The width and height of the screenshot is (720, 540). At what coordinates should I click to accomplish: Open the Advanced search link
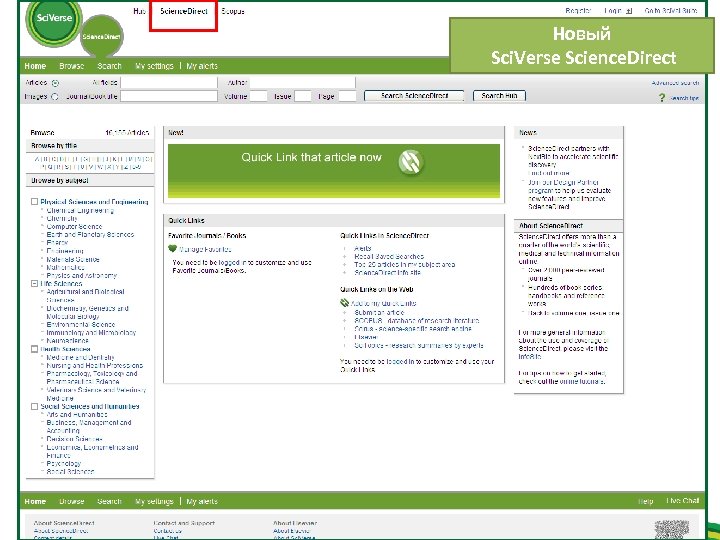pyautogui.click(x=675, y=83)
